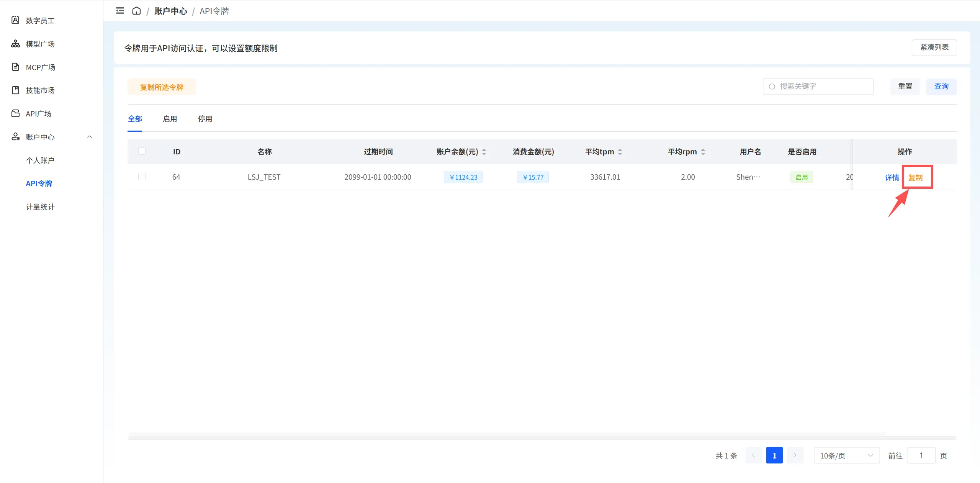Switch to the 启用 tab
980x483 pixels.
[170, 119]
